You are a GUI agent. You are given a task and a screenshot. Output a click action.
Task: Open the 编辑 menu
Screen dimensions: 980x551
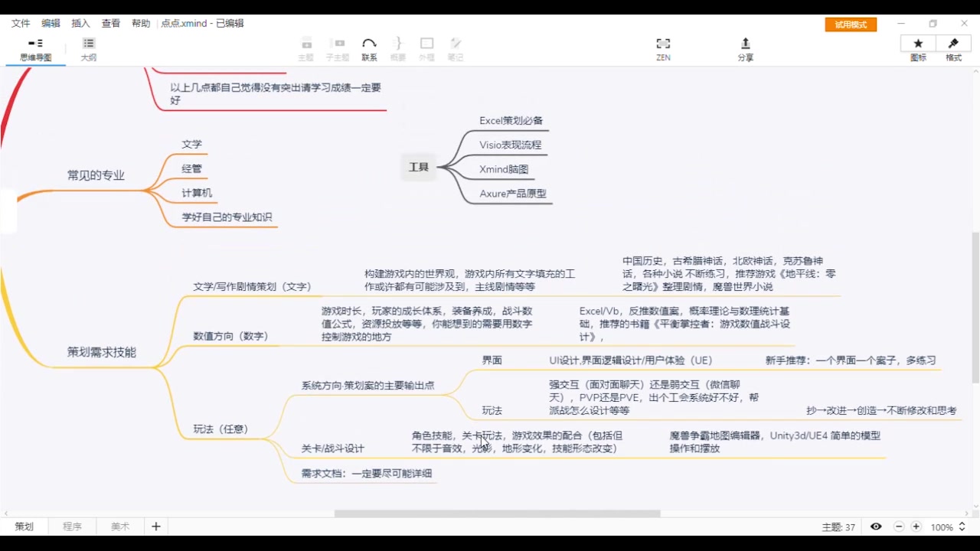(x=51, y=24)
